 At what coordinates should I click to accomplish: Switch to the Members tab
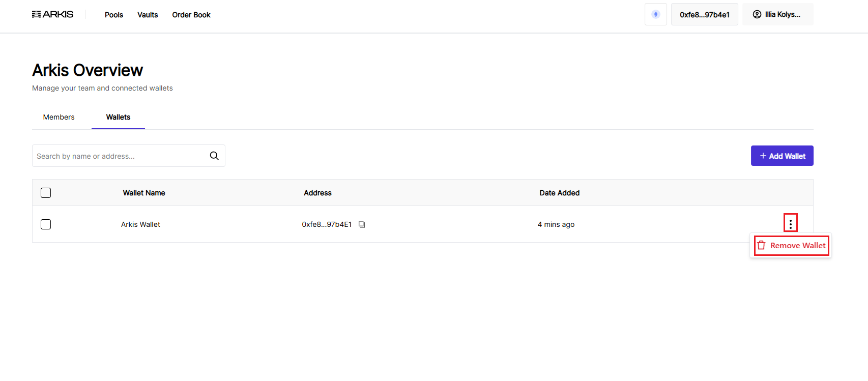click(x=59, y=117)
